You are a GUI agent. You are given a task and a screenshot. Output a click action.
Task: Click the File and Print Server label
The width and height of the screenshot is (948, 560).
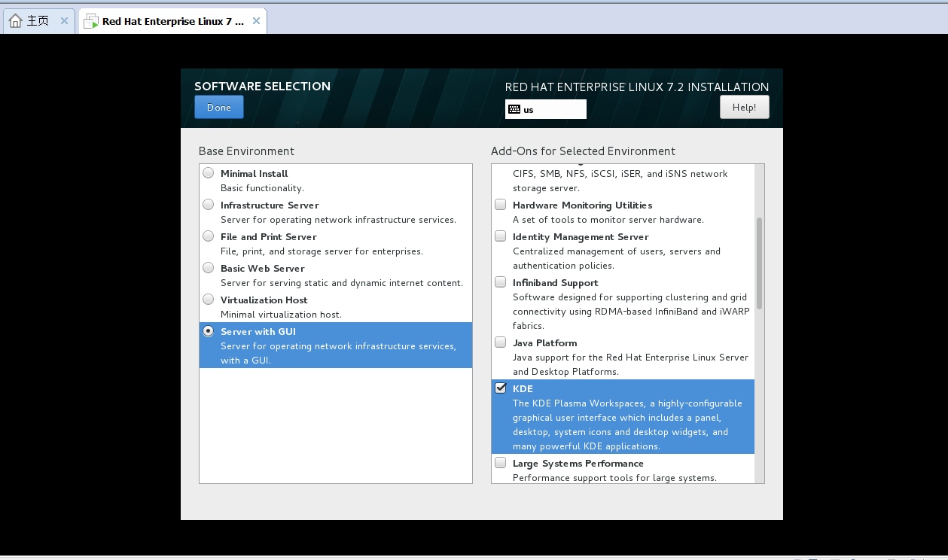pos(268,237)
